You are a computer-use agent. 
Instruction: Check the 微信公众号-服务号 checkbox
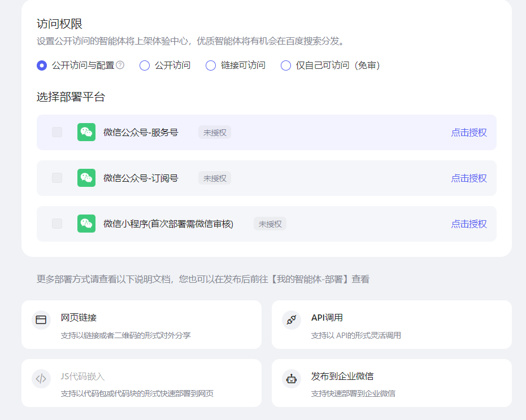click(56, 132)
